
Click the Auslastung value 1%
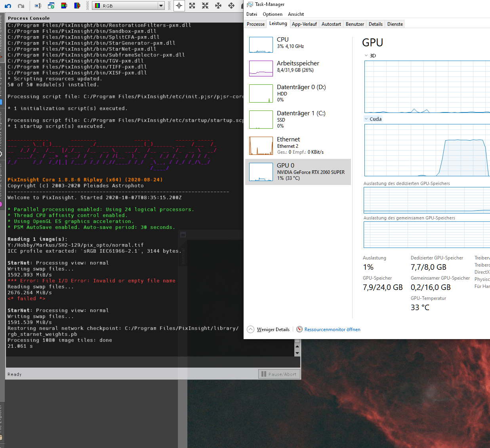[368, 267]
